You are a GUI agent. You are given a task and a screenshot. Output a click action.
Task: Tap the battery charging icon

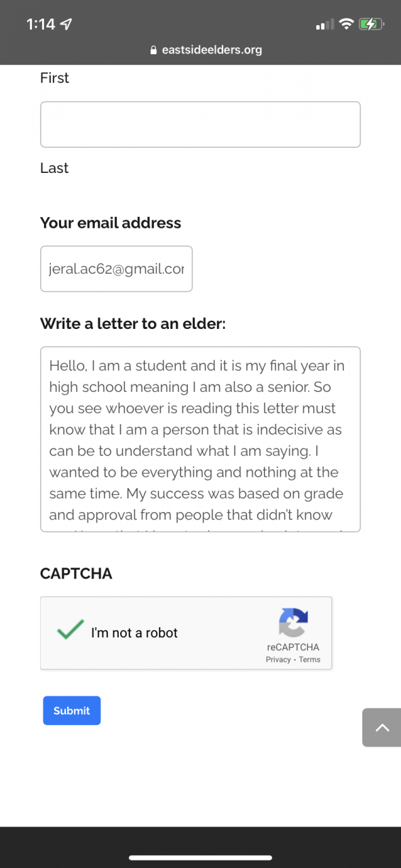372,24
